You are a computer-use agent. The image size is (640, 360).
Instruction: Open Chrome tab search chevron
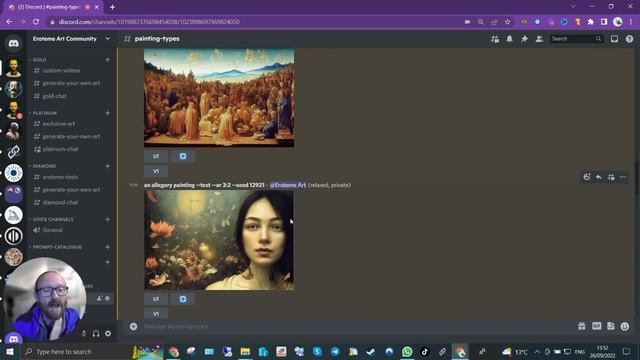click(x=573, y=7)
